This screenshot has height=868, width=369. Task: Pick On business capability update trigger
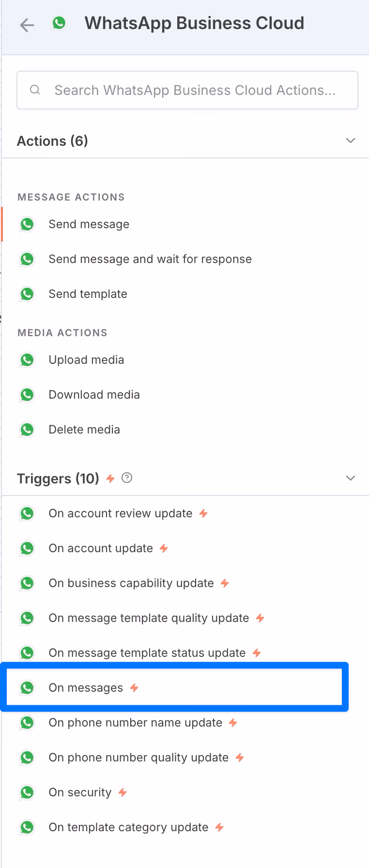click(131, 583)
